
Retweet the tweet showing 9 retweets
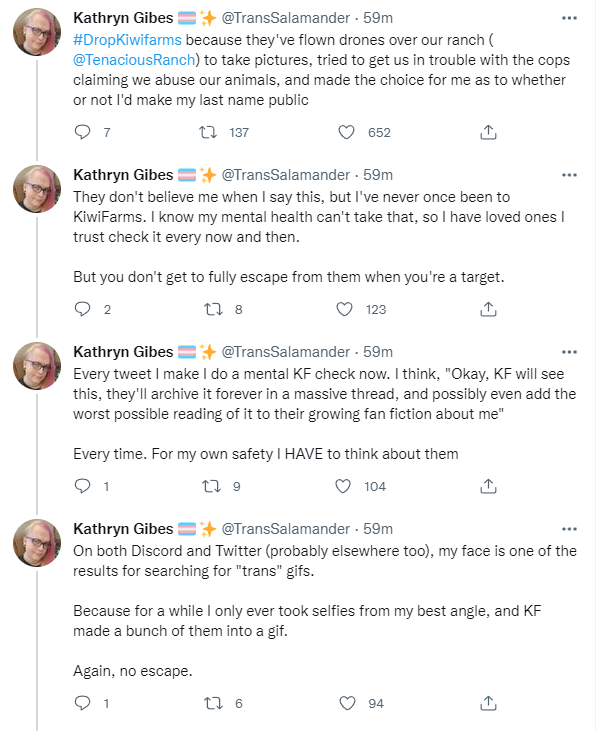click(211, 486)
